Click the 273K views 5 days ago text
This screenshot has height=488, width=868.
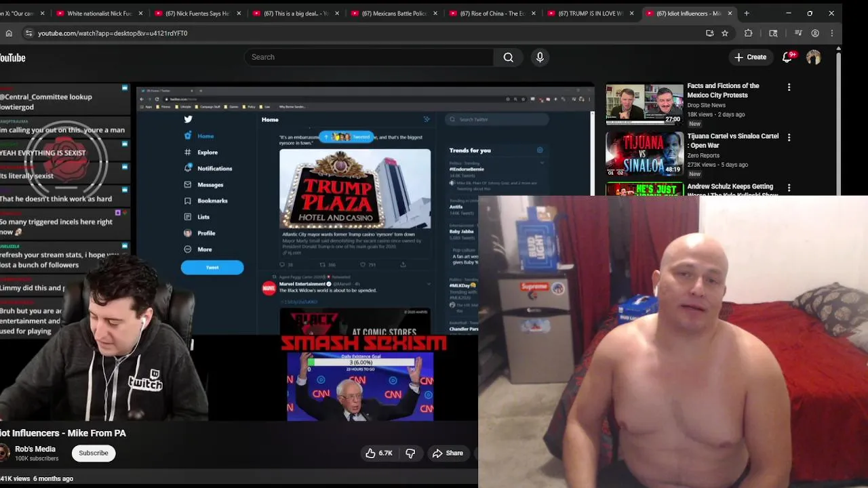[717, 165]
